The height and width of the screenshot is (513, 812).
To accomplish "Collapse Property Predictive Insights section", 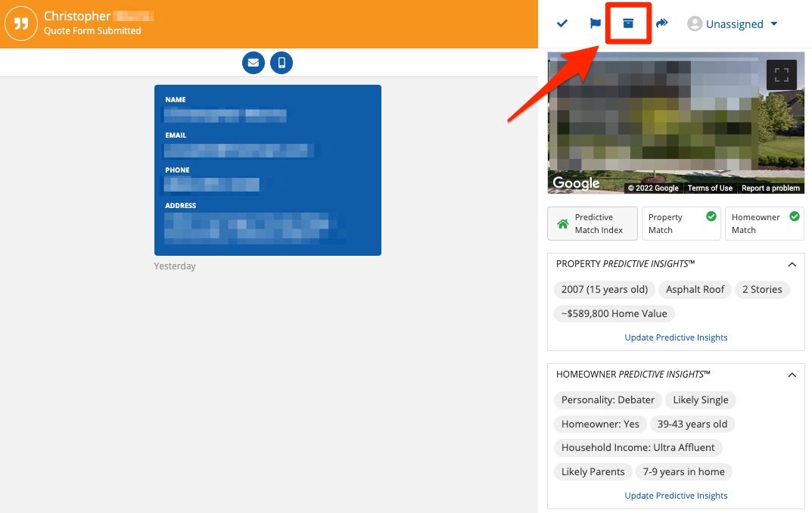I will coord(792,265).
